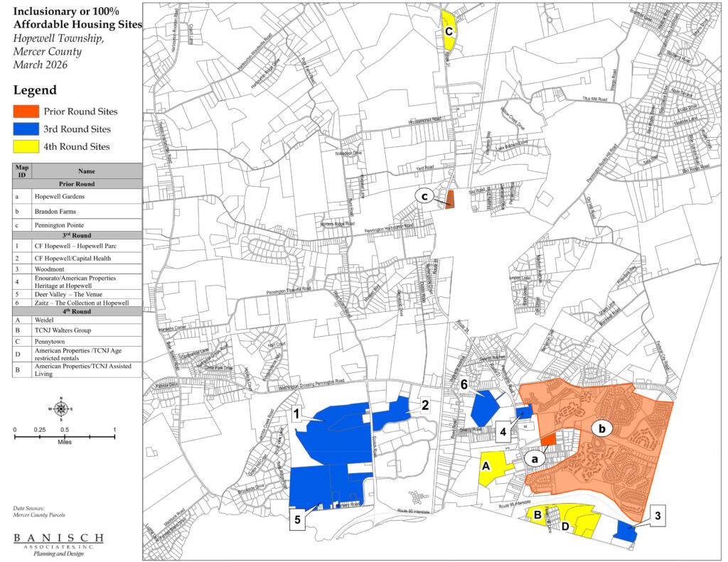Select the yellow Pennytown parcel labeled C
This screenshot has height=562, width=728.
(x=449, y=32)
